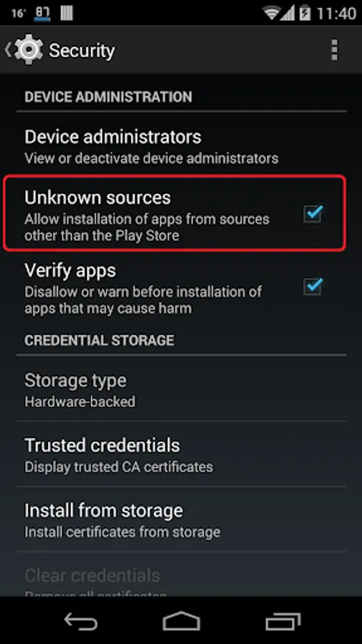Tap the battery charging status icon

click(x=305, y=13)
